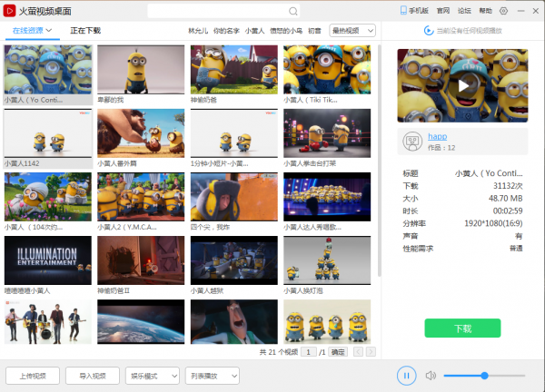Expand the 在线资源 dropdown arrow
The width and height of the screenshot is (545, 392).
(49, 31)
